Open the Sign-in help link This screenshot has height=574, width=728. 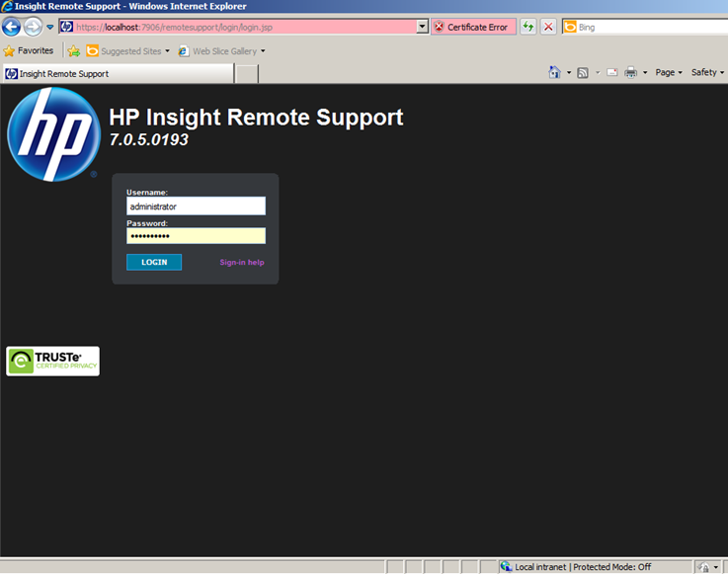click(242, 263)
